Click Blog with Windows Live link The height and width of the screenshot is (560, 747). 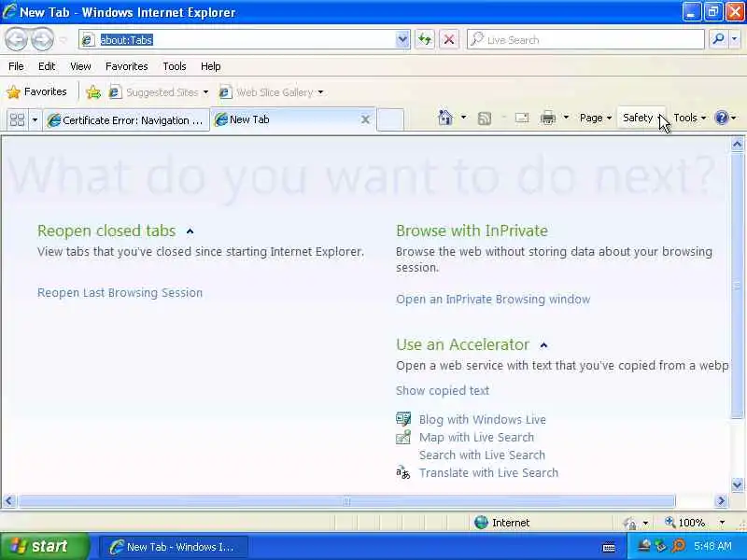click(483, 419)
